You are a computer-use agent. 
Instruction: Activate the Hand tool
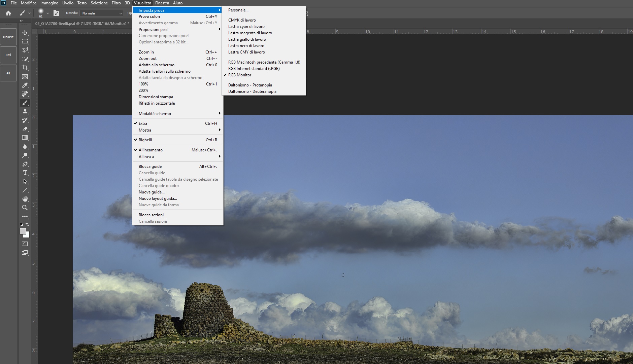(x=25, y=199)
